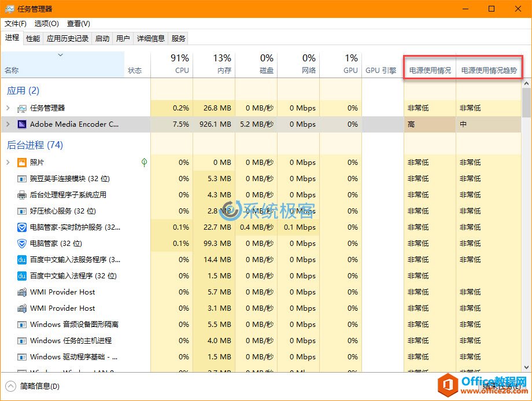The image size is (532, 401).
Task: Click the green leaf status icon for 照片
Action: tap(144, 163)
